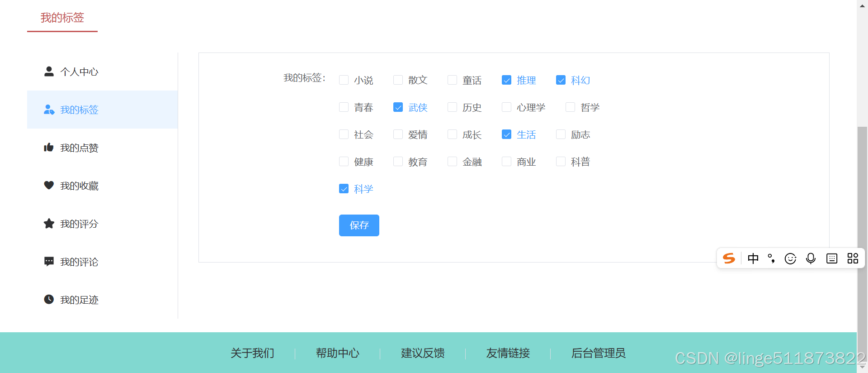Image resolution: width=868 pixels, height=373 pixels.
Task: Open the 帮助中心 footer link
Action: coord(338,353)
